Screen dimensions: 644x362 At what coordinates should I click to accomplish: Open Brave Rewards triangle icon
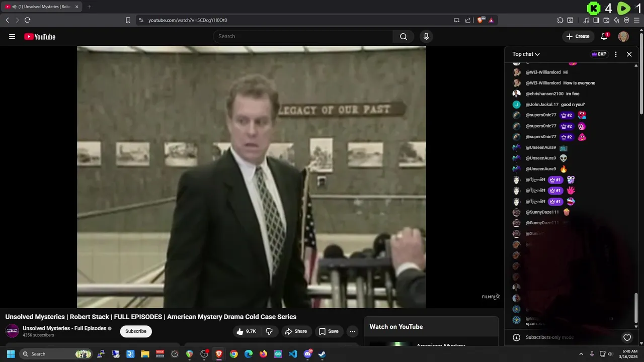click(491, 20)
